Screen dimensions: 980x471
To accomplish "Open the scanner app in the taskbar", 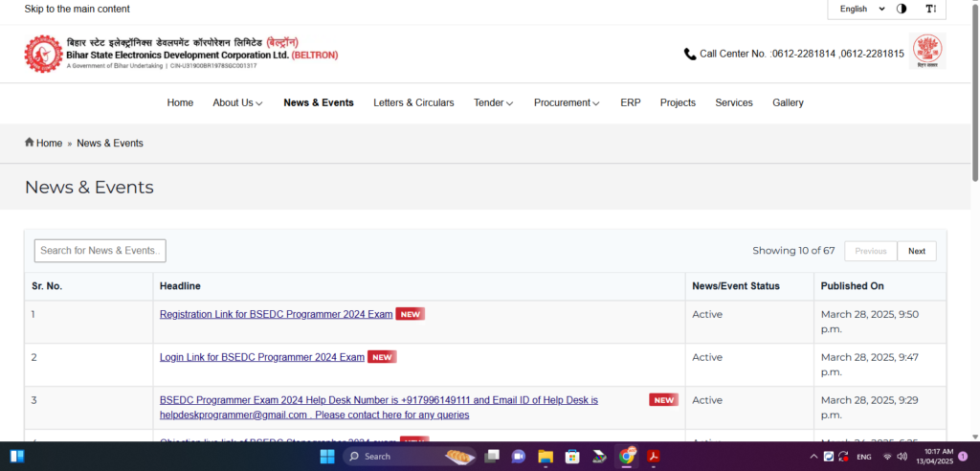I will (599, 457).
